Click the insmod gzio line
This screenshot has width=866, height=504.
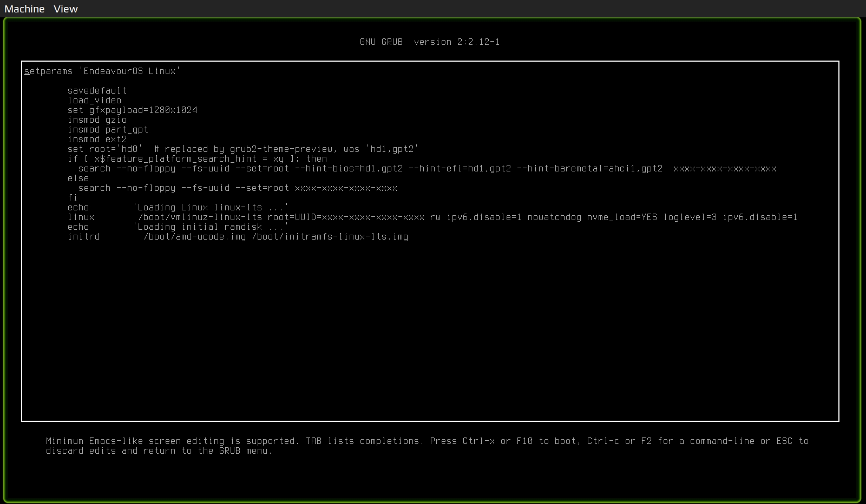pos(97,120)
